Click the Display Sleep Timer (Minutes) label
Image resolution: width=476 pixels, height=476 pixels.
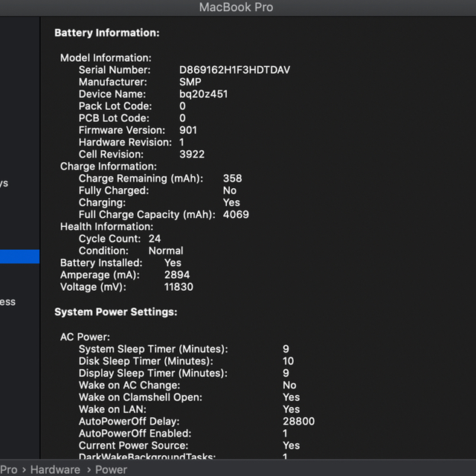pyautogui.click(x=153, y=373)
